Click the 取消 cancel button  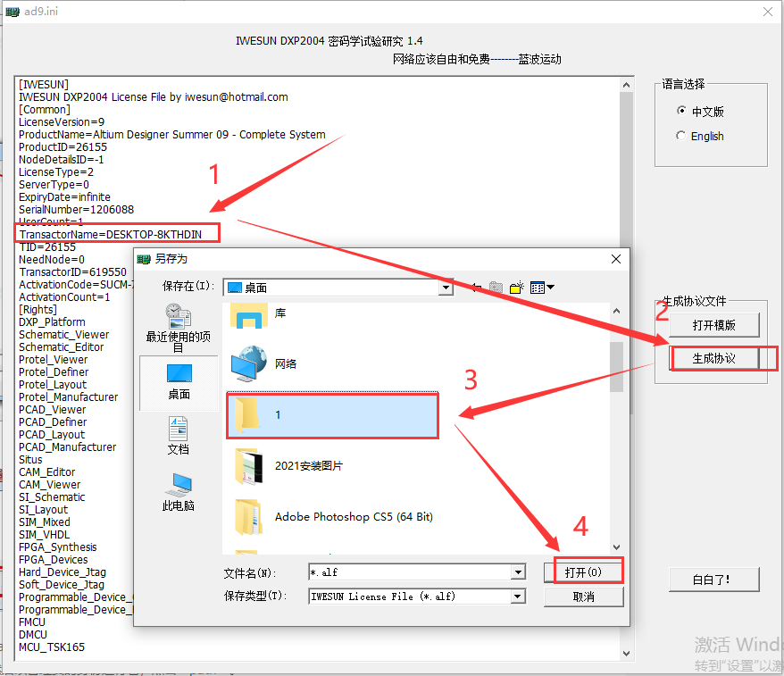coord(583,597)
